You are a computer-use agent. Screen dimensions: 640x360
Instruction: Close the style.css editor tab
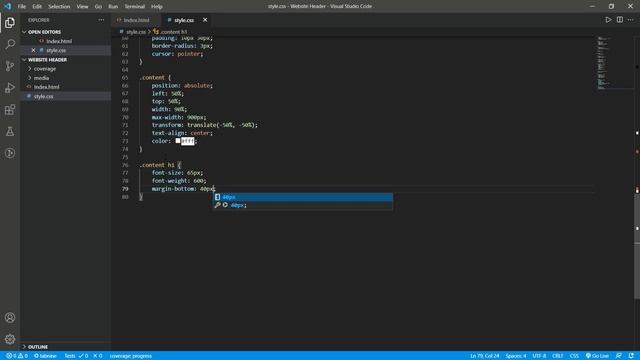205,20
